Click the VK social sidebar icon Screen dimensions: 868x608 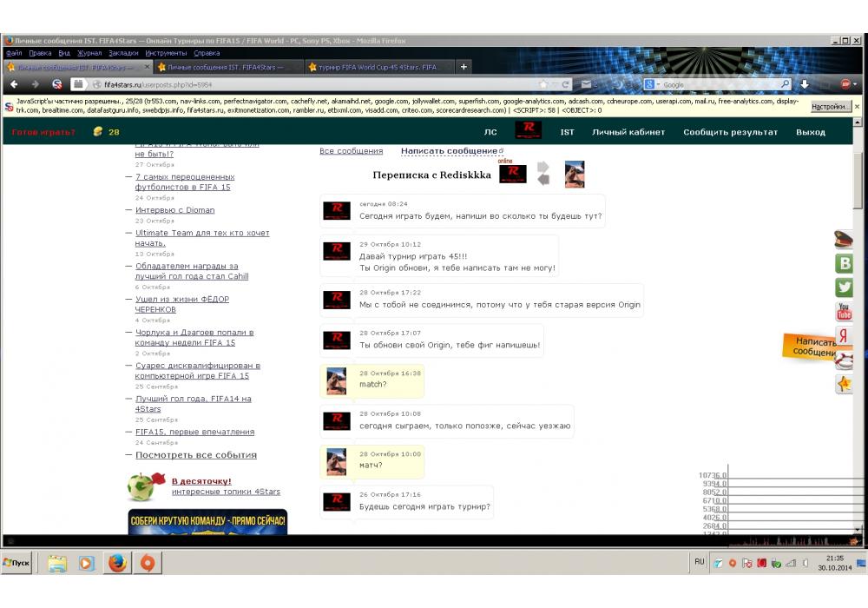(843, 264)
